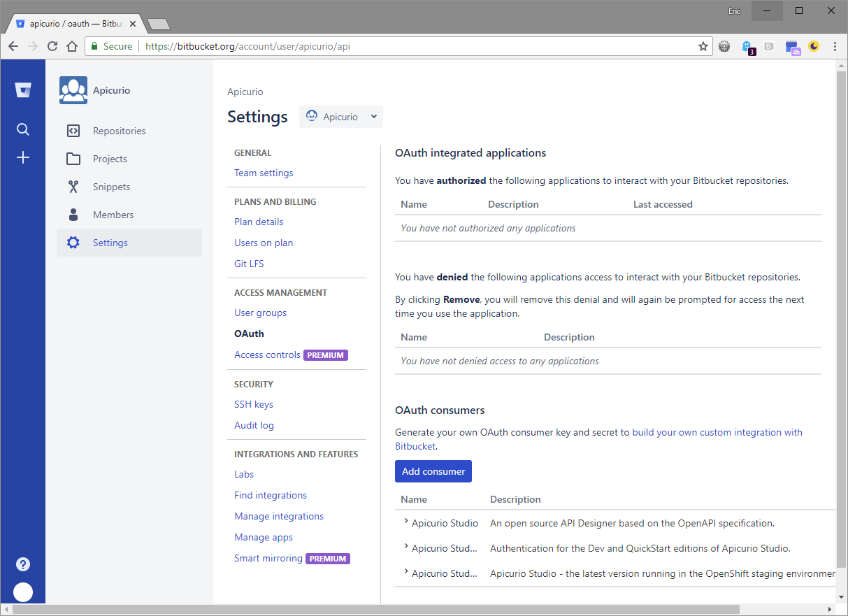The width and height of the screenshot is (848, 616).
Task: Open Users on plan
Action: tap(264, 243)
